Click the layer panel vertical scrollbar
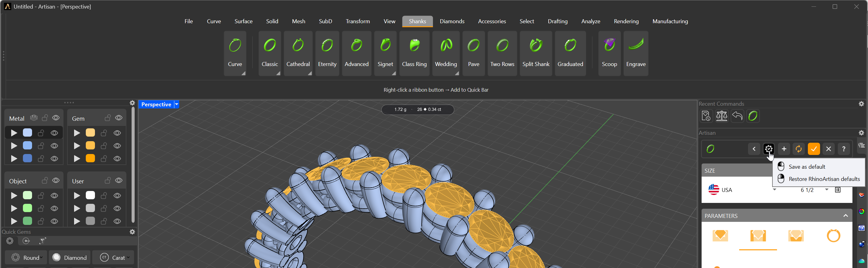This screenshot has width=868, height=268. [x=133, y=165]
